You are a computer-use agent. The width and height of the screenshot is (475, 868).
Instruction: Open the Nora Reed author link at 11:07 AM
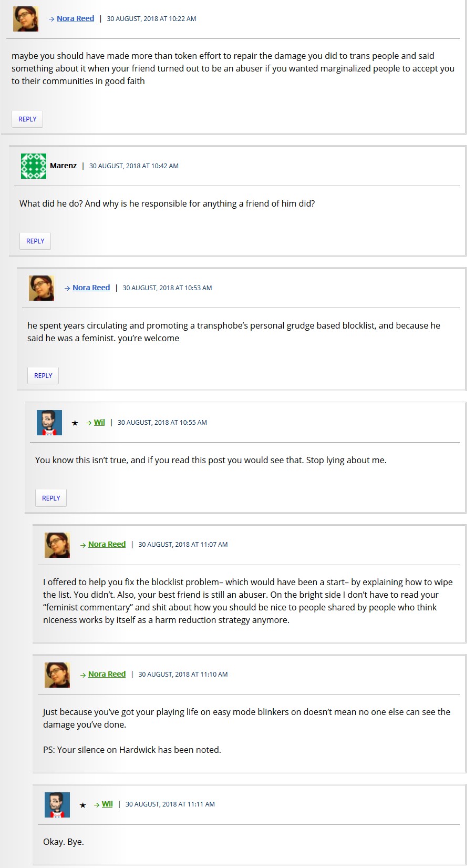click(107, 544)
